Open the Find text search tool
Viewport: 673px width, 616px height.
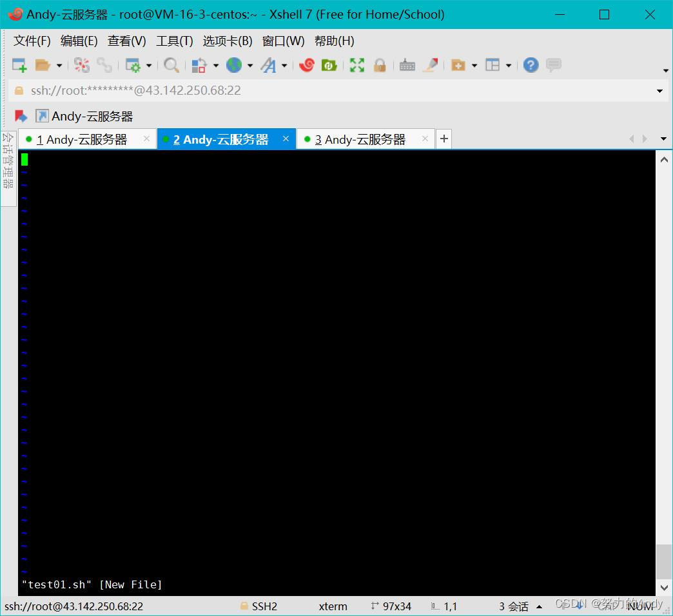pyautogui.click(x=171, y=64)
